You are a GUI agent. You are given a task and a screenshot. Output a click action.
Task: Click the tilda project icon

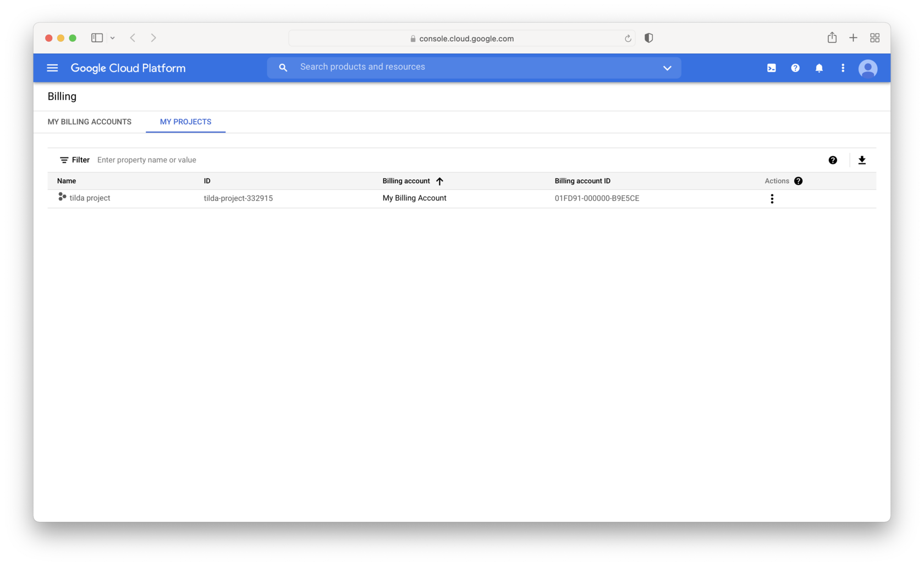[x=62, y=197]
